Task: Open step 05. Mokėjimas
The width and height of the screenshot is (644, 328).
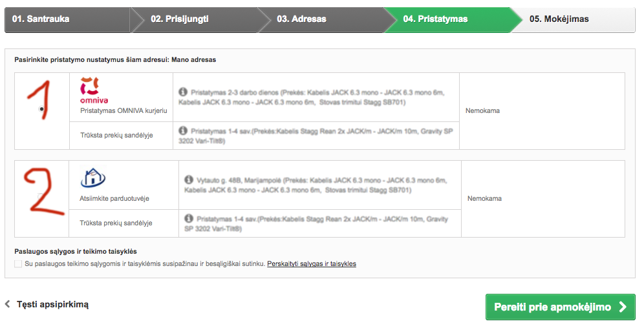Action: (x=573, y=19)
